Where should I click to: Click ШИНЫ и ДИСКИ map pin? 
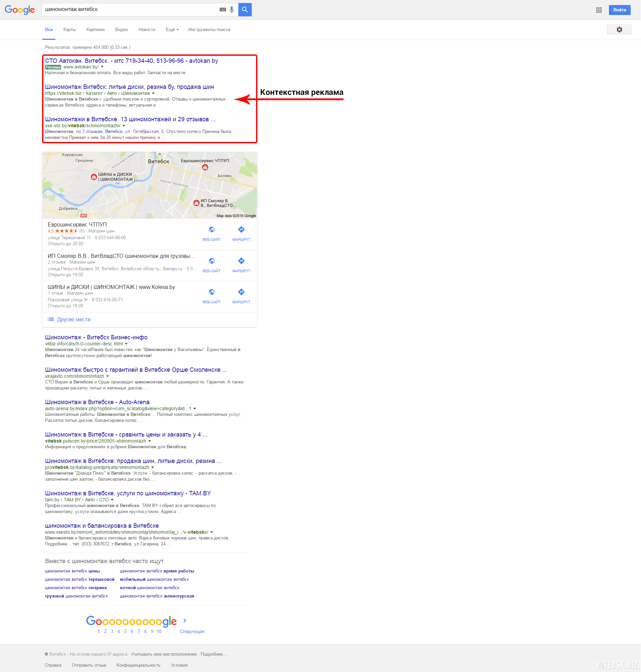93,177
